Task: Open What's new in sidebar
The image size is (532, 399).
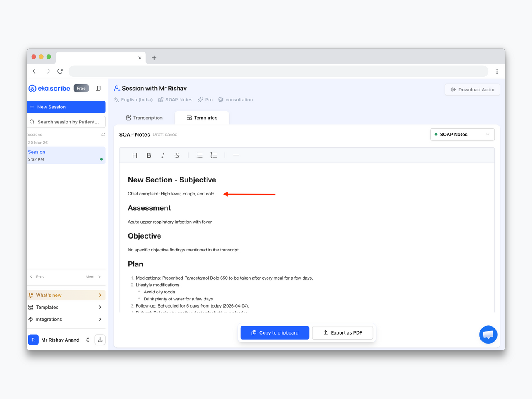Action: click(x=66, y=295)
